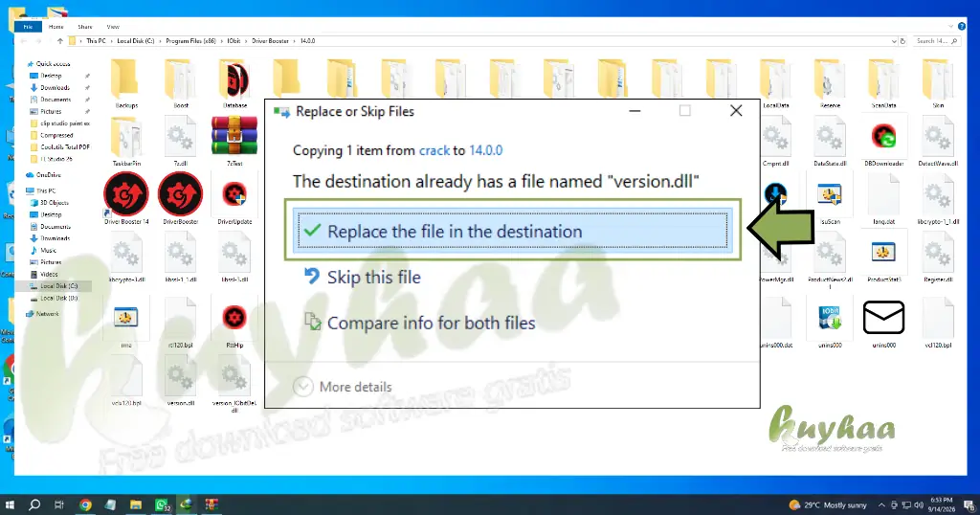Open the chevron after IObit in the address bar
Screen dimensions: 980x515
(246, 41)
